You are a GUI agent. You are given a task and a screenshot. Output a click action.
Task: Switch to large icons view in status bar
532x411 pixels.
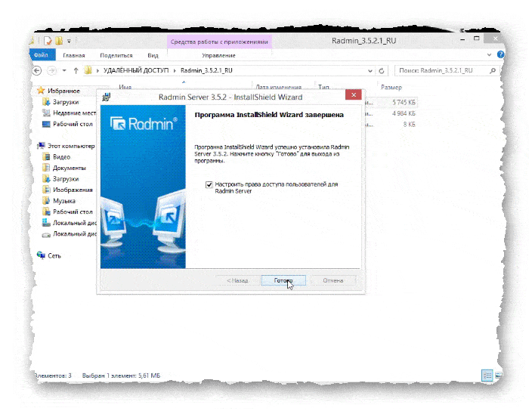(498, 375)
